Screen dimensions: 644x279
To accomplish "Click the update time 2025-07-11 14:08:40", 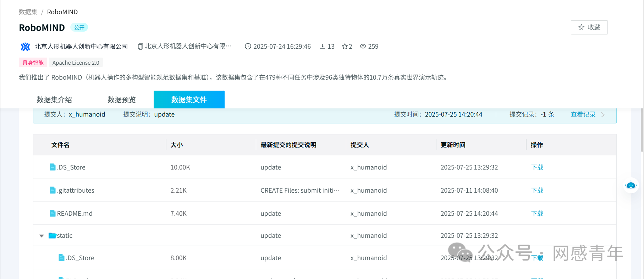I will [469, 190].
